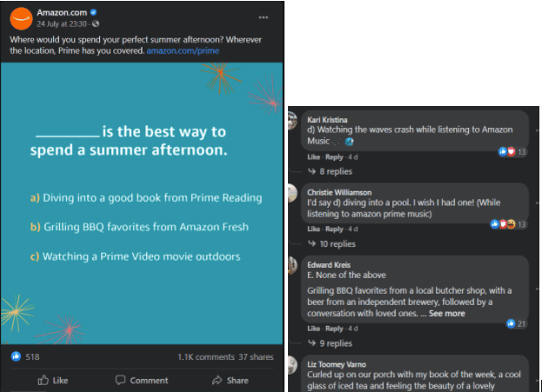Expand 10 replies under Christie Williamson

tap(331, 244)
